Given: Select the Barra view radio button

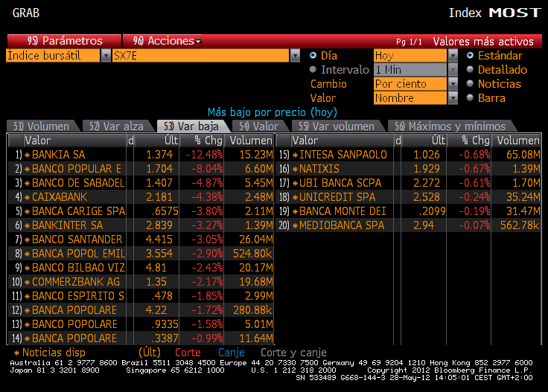Looking at the screenshot, I should (x=470, y=97).
